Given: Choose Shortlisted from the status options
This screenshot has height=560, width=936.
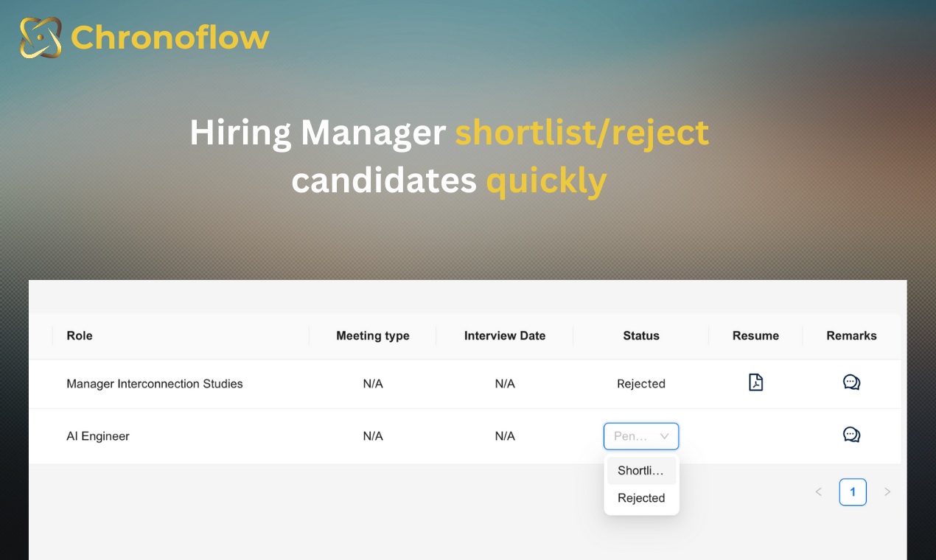Looking at the screenshot, I should click(641, 470).
